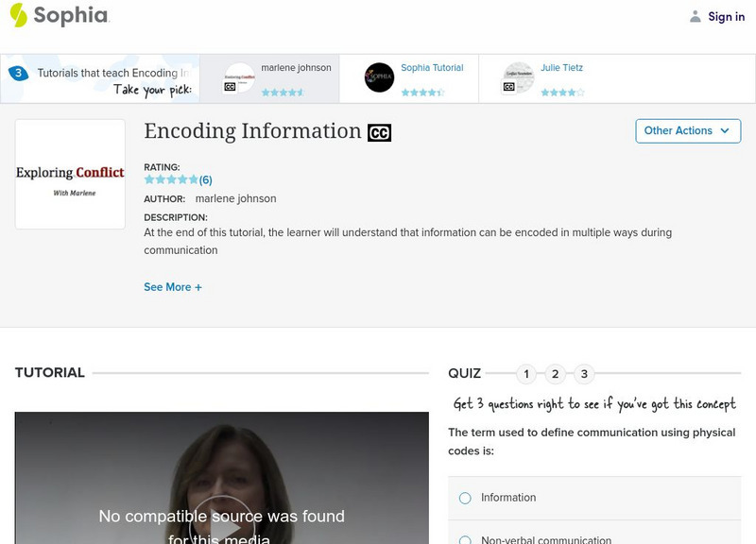Go to quiz question 2
This screenshot has width=756, height=544.
click(556, 374)
